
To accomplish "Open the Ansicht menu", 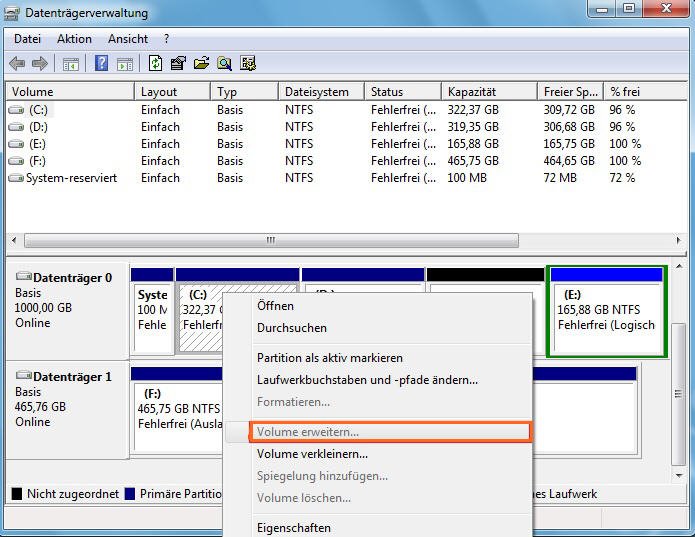I will coord(128,39).
